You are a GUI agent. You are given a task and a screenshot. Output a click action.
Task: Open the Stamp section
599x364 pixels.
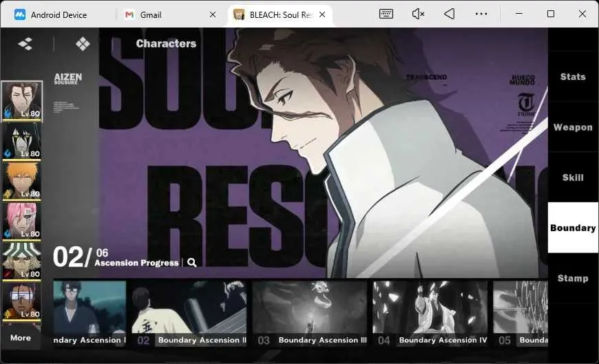click(x=573, y=279)
